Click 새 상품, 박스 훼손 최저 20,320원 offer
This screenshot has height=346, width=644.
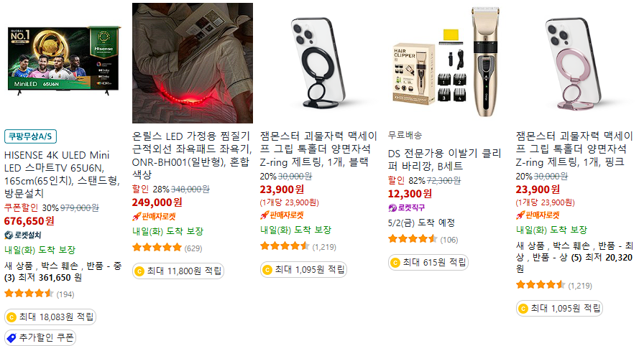pyautogui.click(x=574, y=257)
